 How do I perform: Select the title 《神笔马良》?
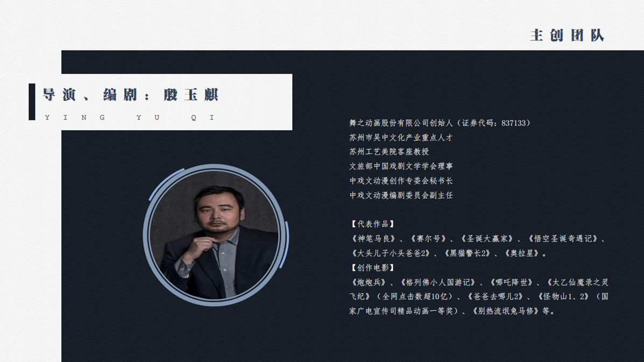coord(373,238)
